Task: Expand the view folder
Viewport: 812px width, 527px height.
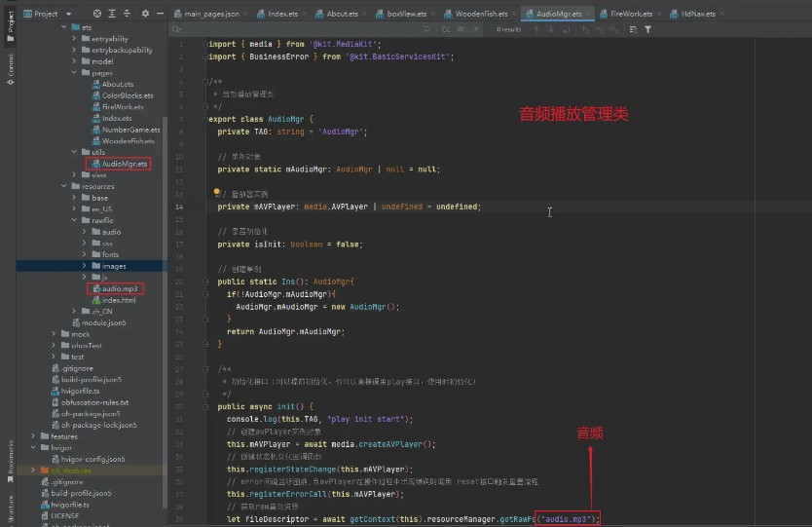Action: click(74, 174)
